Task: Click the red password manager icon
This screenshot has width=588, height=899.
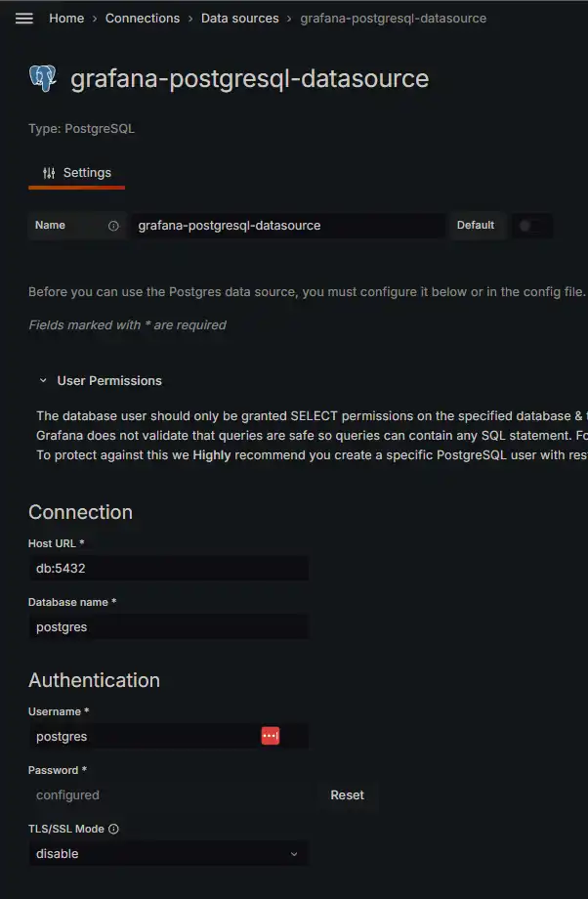Action: click(x=270, y=736)
